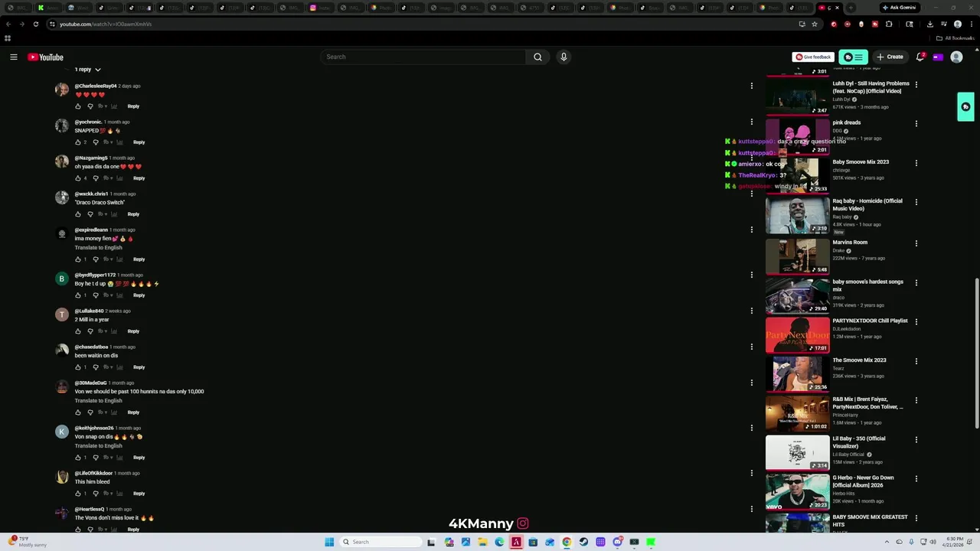
Task: Click the purple extension icon beside notifications
Action: (938, 57)
